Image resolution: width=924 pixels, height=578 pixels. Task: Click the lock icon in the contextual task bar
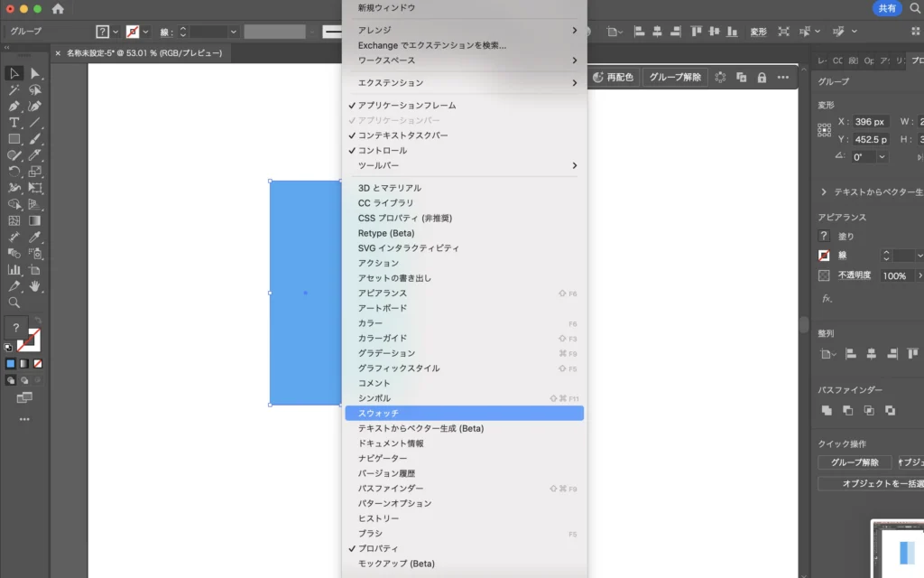pos(762,78)
